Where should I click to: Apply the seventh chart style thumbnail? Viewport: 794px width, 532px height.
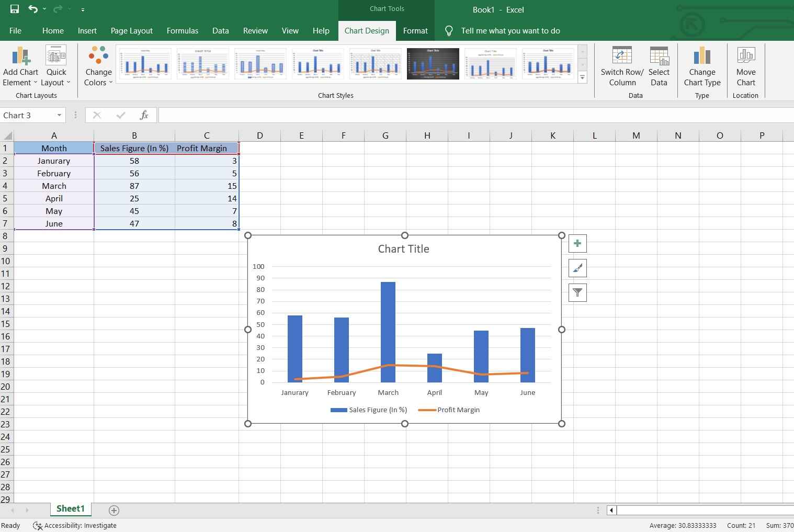coord(491,64)
